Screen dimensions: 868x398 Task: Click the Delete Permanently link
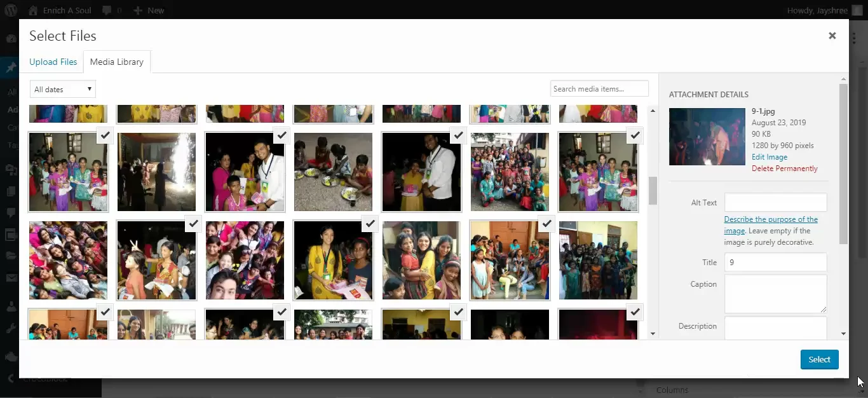click(x=785, y=168)
